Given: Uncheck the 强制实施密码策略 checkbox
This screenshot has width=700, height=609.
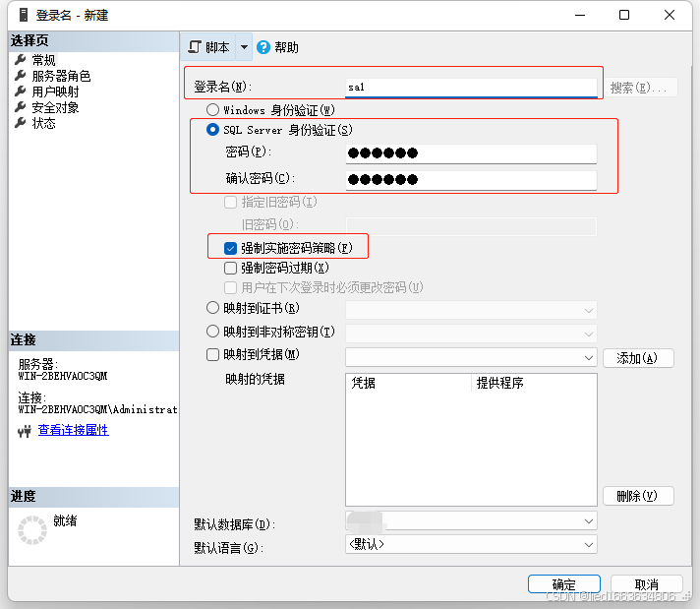Looking at the screenshot, I should click(231, 249).
